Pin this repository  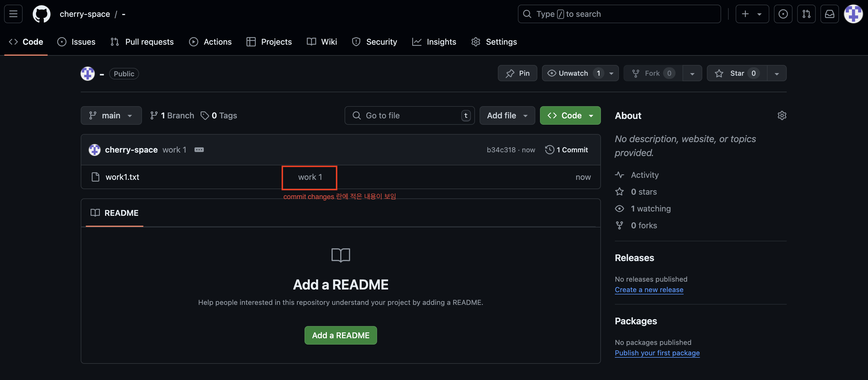[517, 73]
